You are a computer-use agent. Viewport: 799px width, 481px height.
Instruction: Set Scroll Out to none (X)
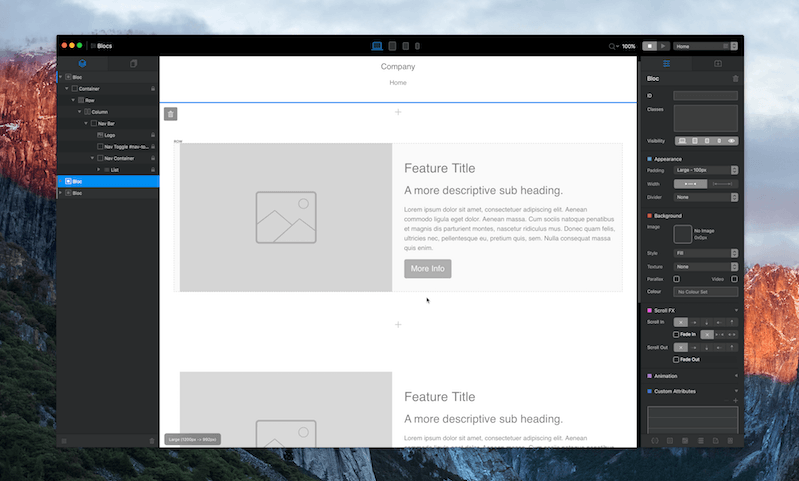pos(681,348)
